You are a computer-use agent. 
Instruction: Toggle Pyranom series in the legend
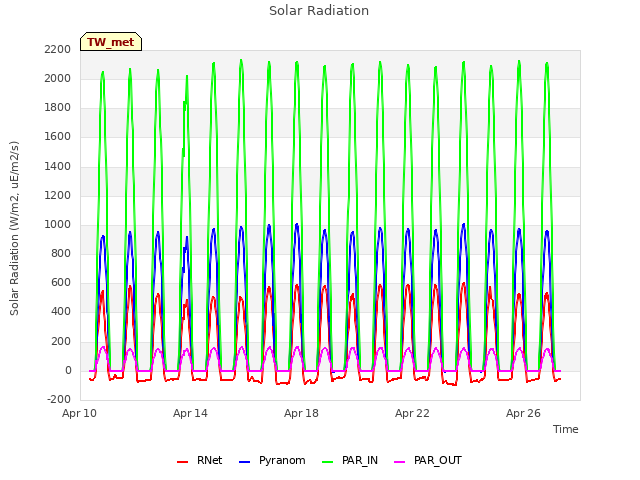tap(272, 460)
